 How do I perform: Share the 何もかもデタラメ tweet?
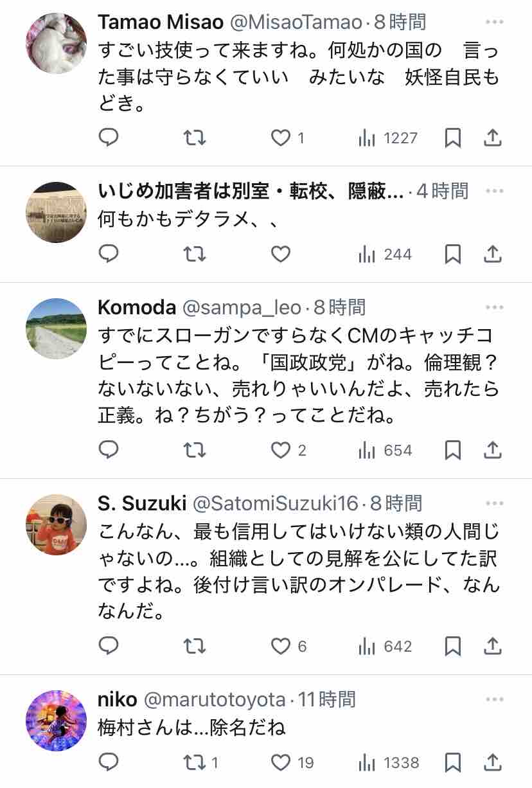pyautogui.click(x=492, y=255)
